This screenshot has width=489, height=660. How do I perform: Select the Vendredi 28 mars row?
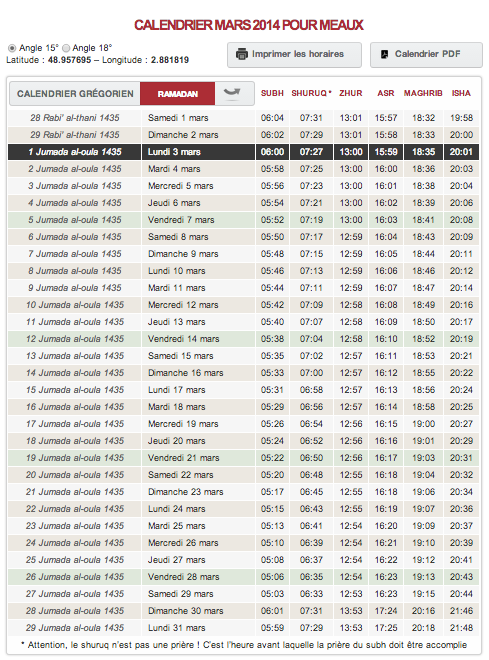point(243,577)
